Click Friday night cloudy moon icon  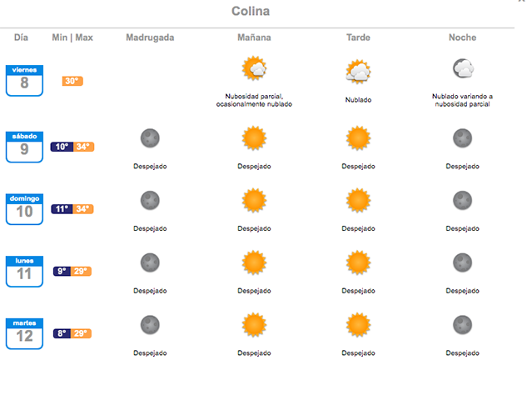[462, 68]
